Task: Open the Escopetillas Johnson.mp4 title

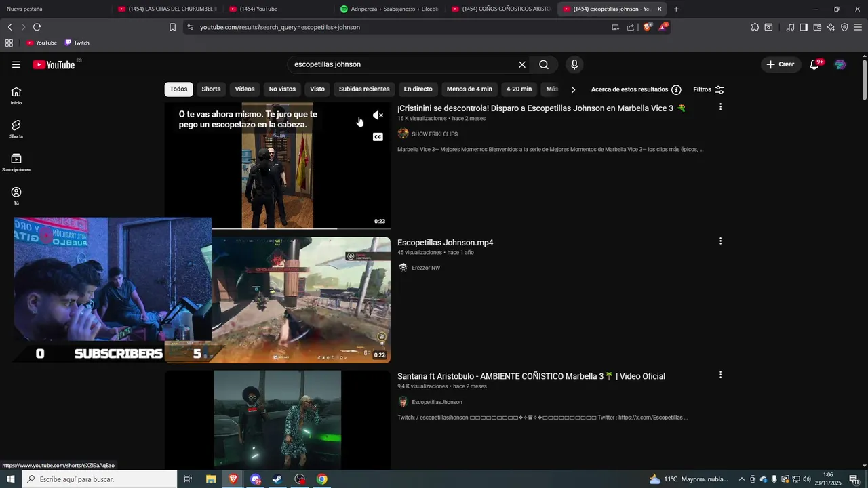Action: coord(445,243)
